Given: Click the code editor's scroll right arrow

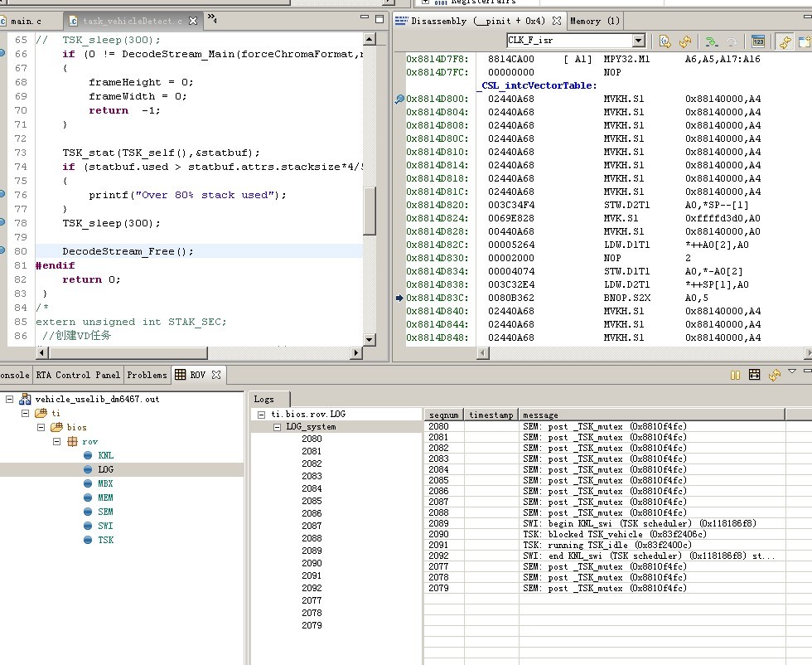Looking at the screenshot, I should click(355, 352).
